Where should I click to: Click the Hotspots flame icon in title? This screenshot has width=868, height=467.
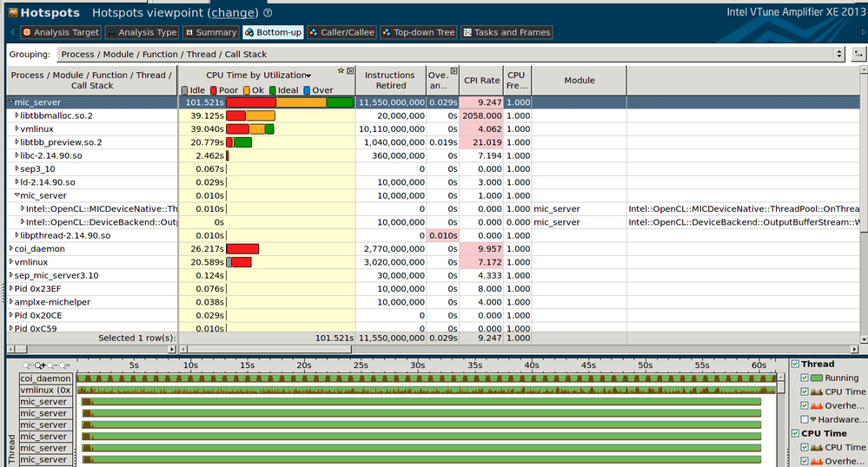click(13, 12)
